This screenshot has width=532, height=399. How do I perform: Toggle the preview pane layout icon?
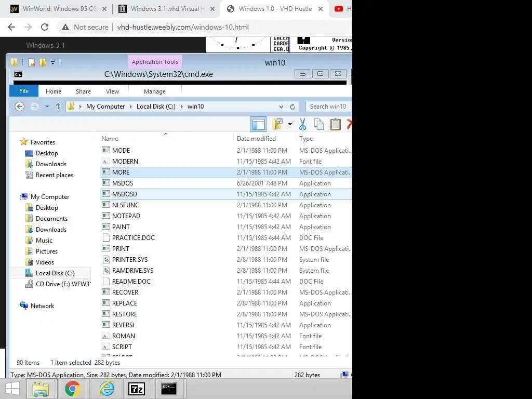pyautogui.click(x=258, y=124)
